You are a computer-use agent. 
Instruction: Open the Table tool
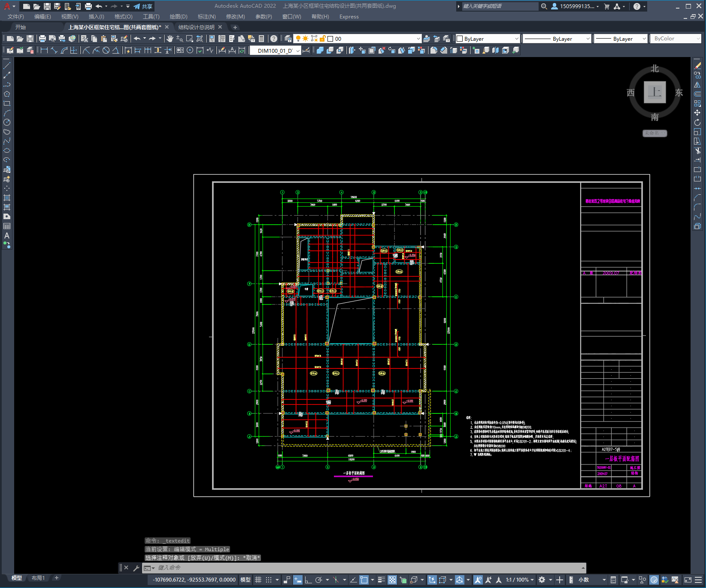7,226
